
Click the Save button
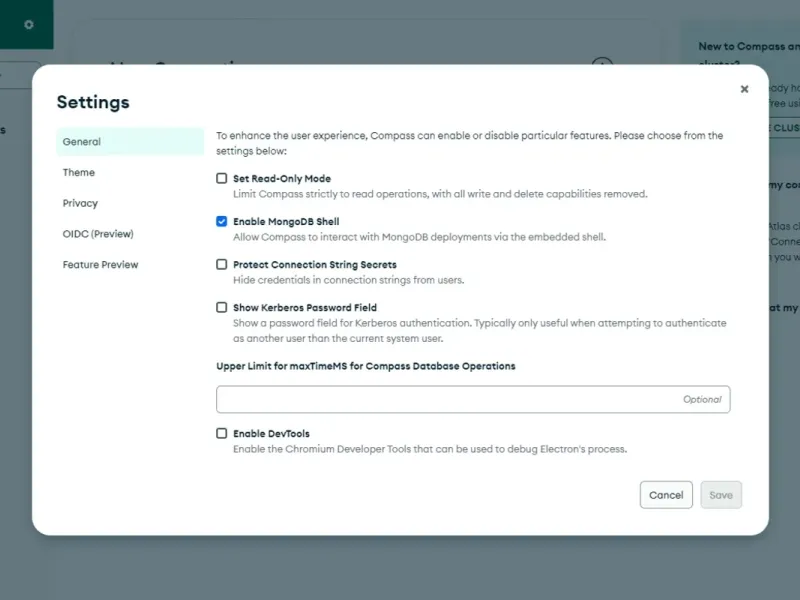721,495
